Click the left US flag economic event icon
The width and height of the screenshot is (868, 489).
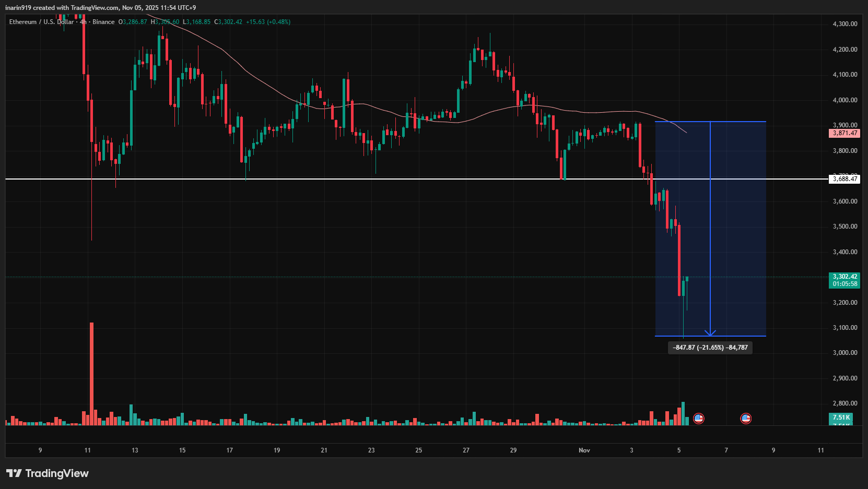(x=698, y=418)
